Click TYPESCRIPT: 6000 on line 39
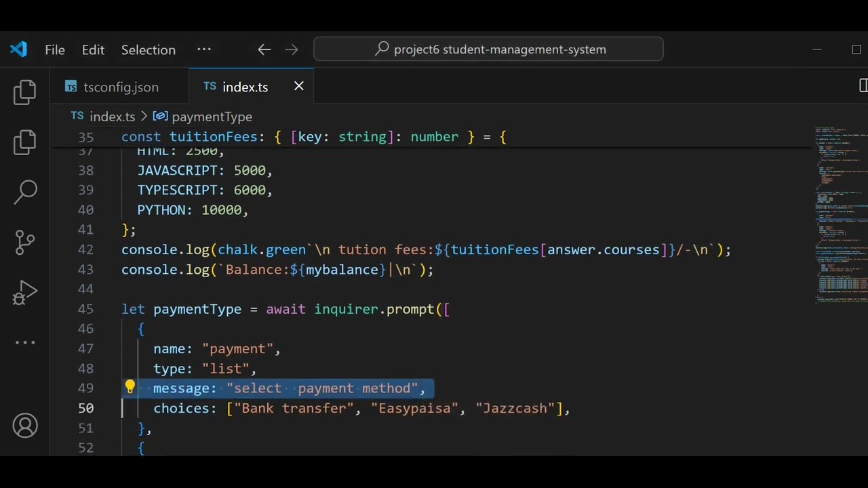This screenshot has height=488, width=868. (204, 190)
